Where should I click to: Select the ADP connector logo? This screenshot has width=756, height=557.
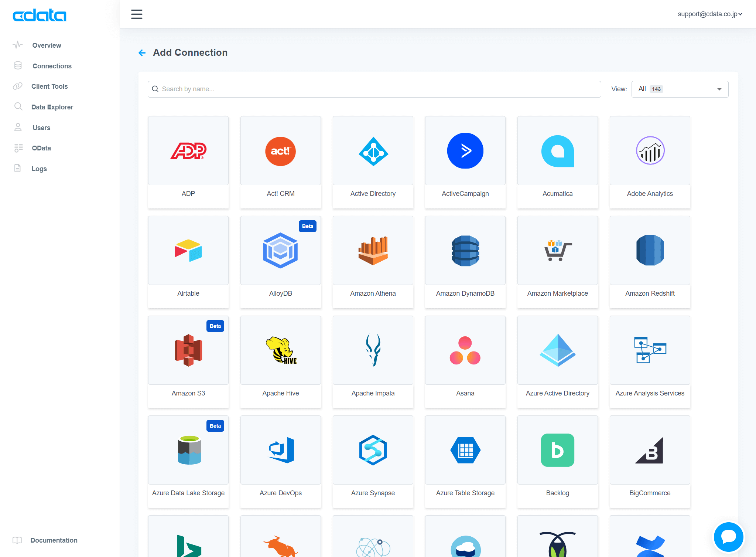point(188,151)
